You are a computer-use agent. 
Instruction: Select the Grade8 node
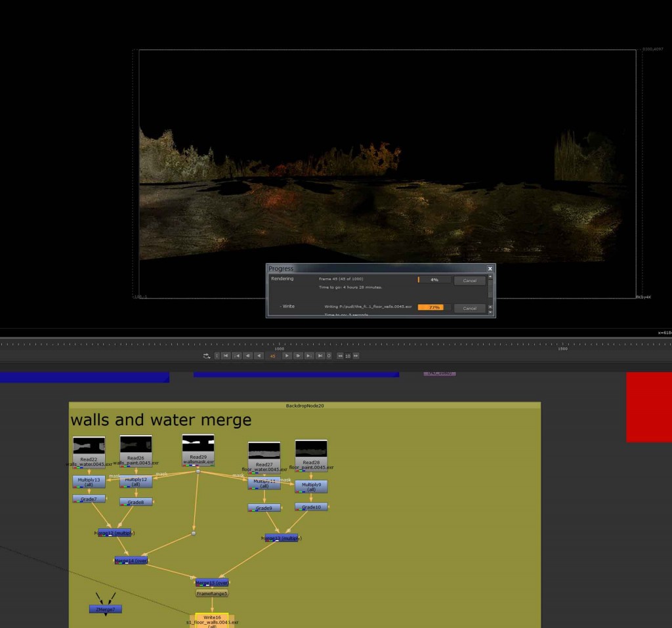[136, 502]
